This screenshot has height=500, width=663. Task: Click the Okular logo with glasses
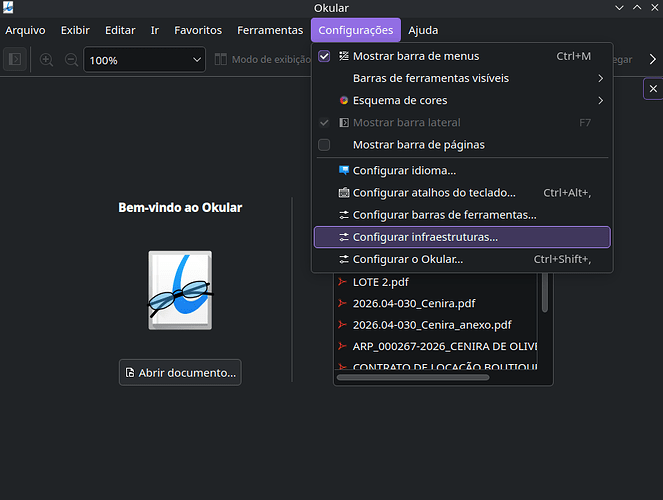point(180,290)
